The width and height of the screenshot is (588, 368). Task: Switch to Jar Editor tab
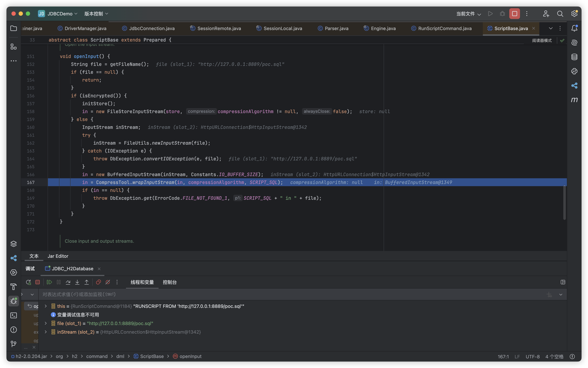tap(58, 256)
